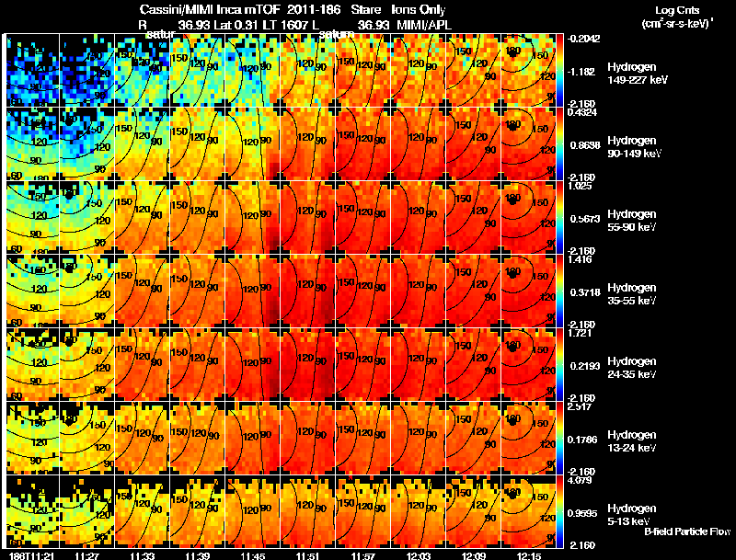
Task: Click the 55-90 keV panel at 11:45
Action: pyautogui.click(x=252, y=217)
